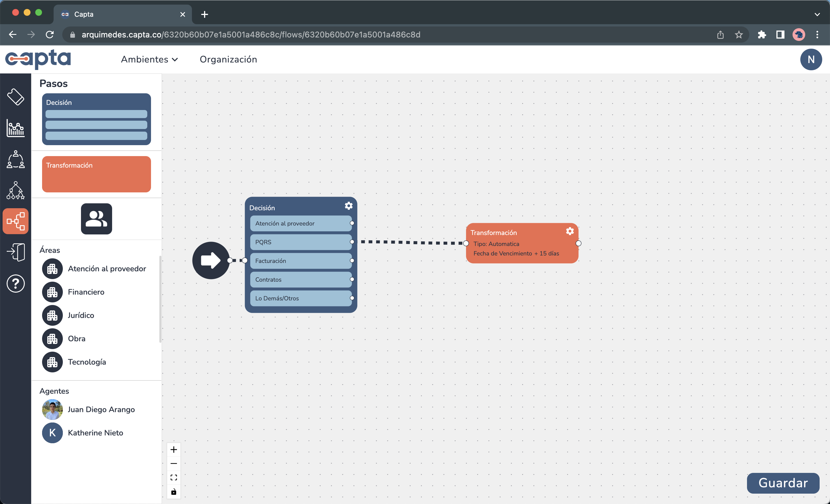Open the agents sidebar icon
This screenshot has height=504, width=830.
[x=16, y=160]
